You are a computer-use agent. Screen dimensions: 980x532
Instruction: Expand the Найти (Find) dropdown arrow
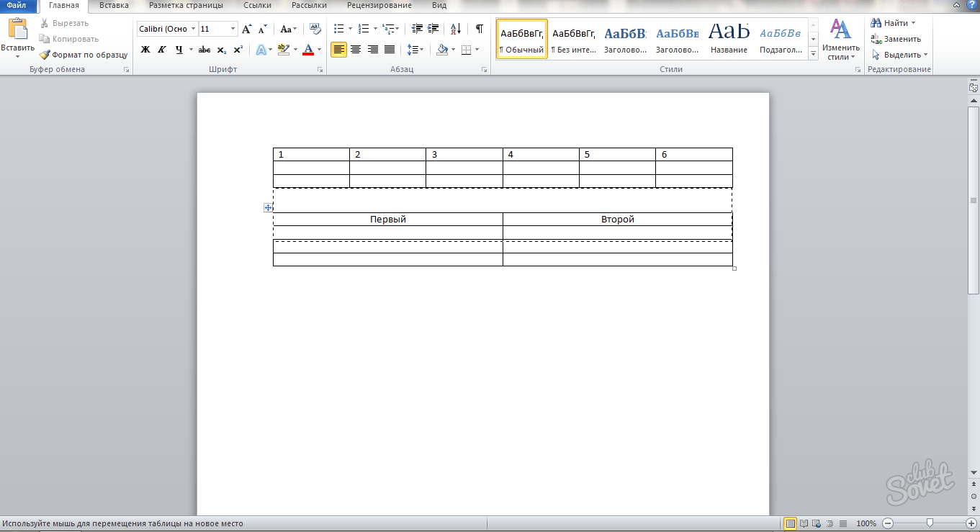(x=914, y=23)
